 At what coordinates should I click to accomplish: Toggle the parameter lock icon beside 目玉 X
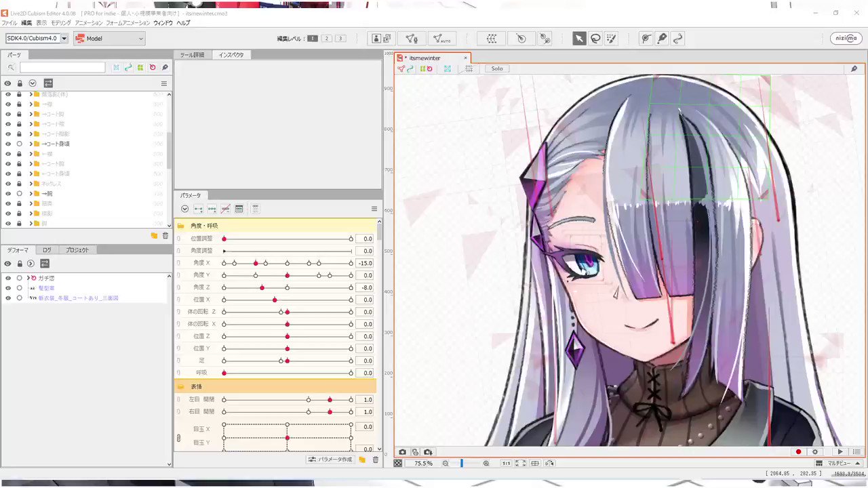click(x=179, y=438)
